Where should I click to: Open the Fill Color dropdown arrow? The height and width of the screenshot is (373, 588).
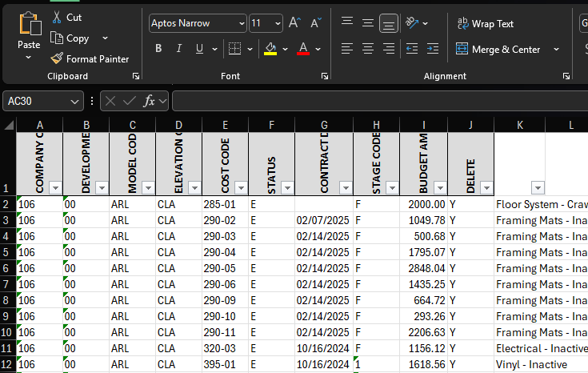click(286, 49)
